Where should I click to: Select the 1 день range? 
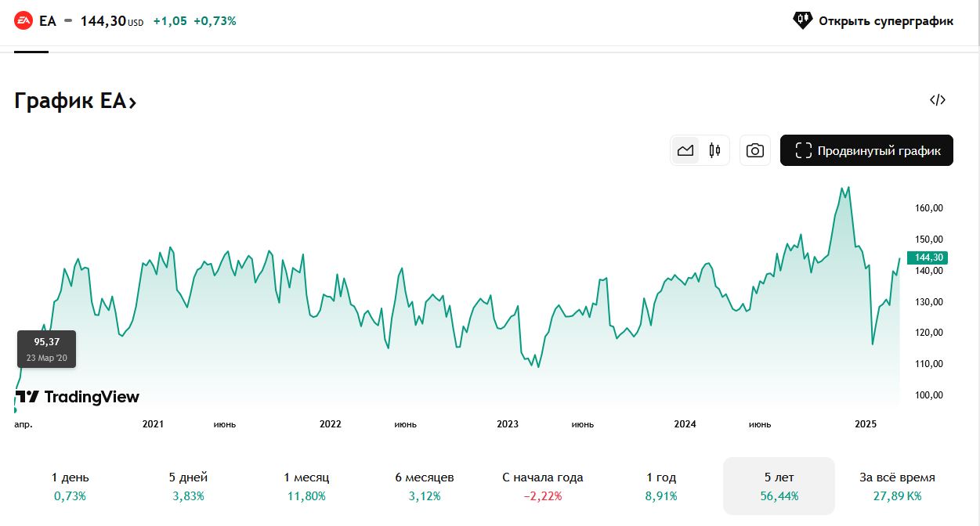tap(71, 486)
